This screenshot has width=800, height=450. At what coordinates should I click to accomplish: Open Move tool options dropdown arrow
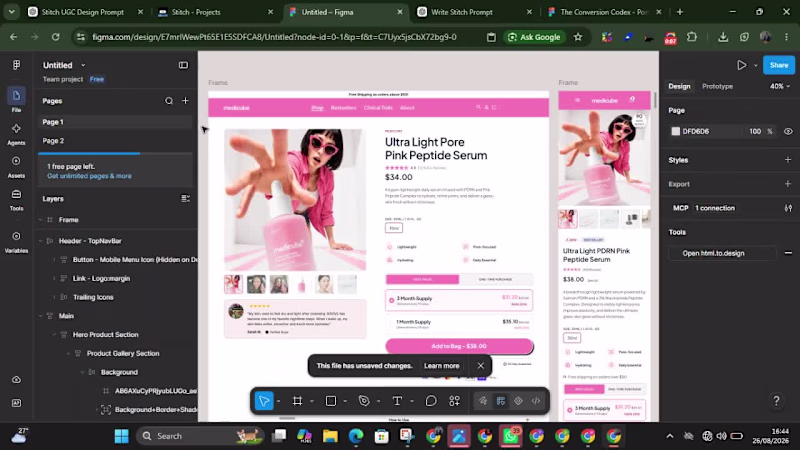click(278, 402)
